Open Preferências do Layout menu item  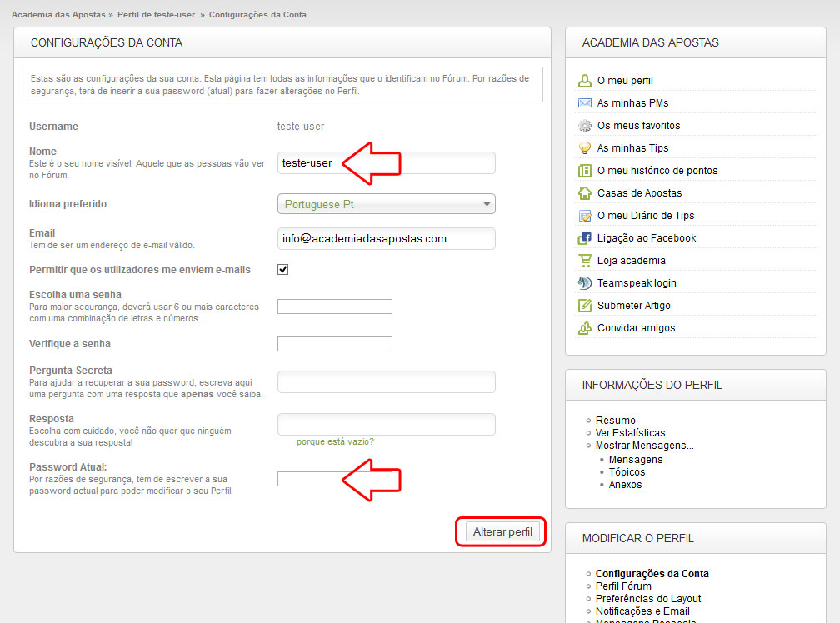click(x=648, y=599)
